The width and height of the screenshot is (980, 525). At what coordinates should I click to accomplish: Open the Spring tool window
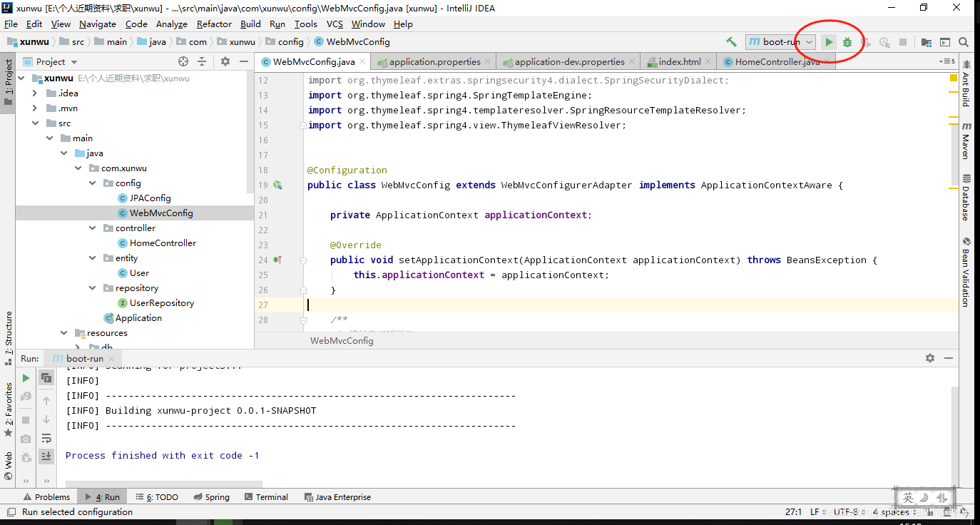[x=210, y=497]
